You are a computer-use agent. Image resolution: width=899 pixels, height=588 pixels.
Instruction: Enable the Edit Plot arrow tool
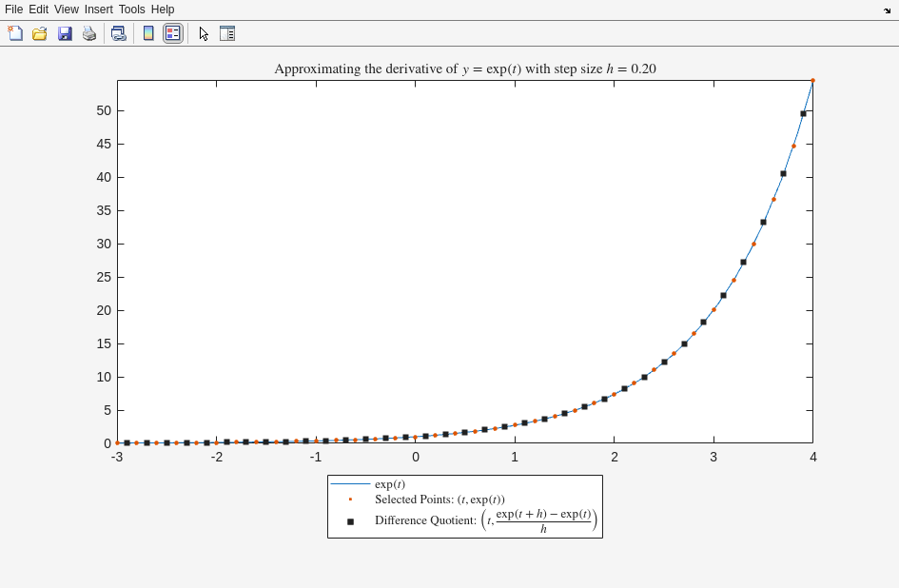[x=204, y=33]
